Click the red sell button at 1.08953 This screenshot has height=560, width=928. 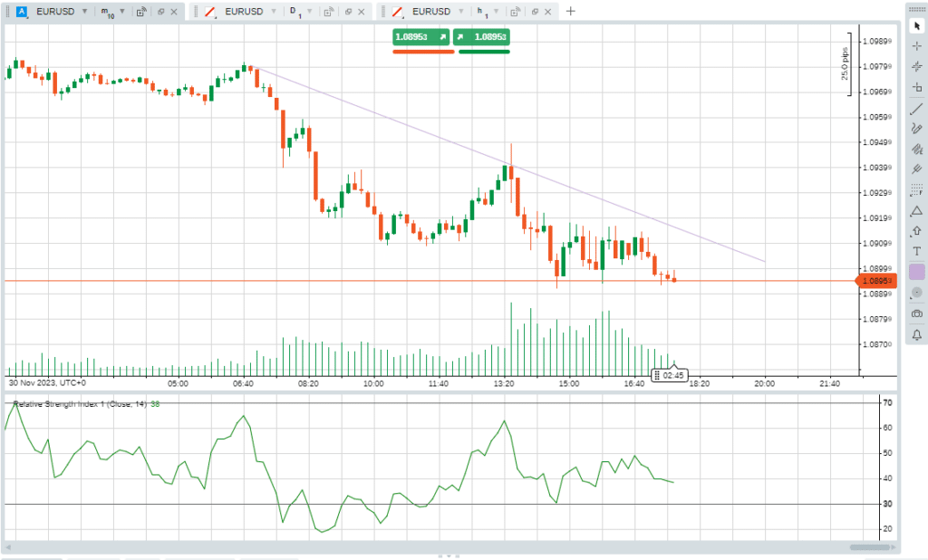[420, 37]
